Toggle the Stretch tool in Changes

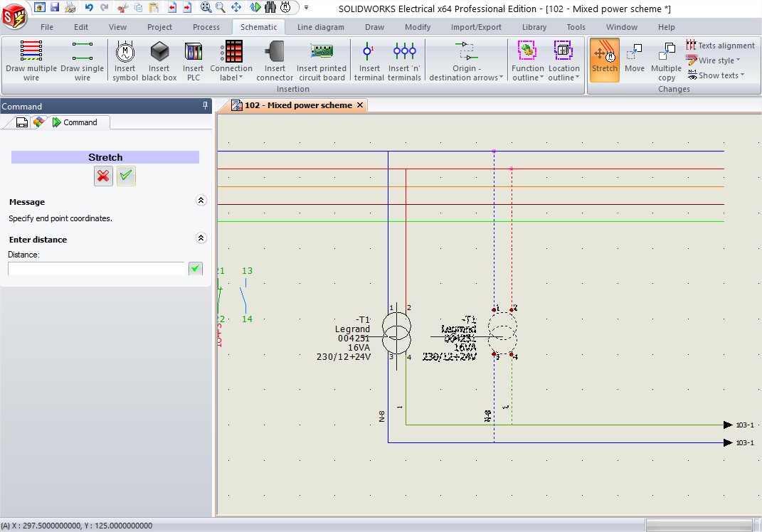pyautogui.click(x=604, y=59)
